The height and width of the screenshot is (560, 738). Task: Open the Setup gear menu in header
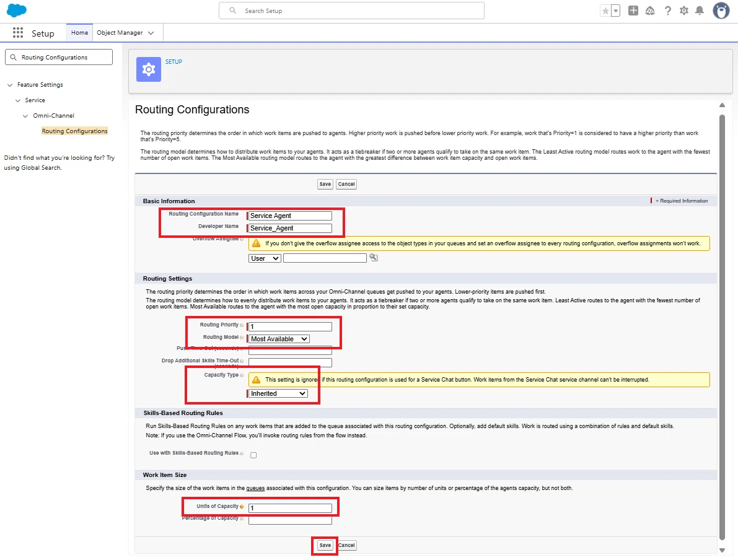click(684, 11)
